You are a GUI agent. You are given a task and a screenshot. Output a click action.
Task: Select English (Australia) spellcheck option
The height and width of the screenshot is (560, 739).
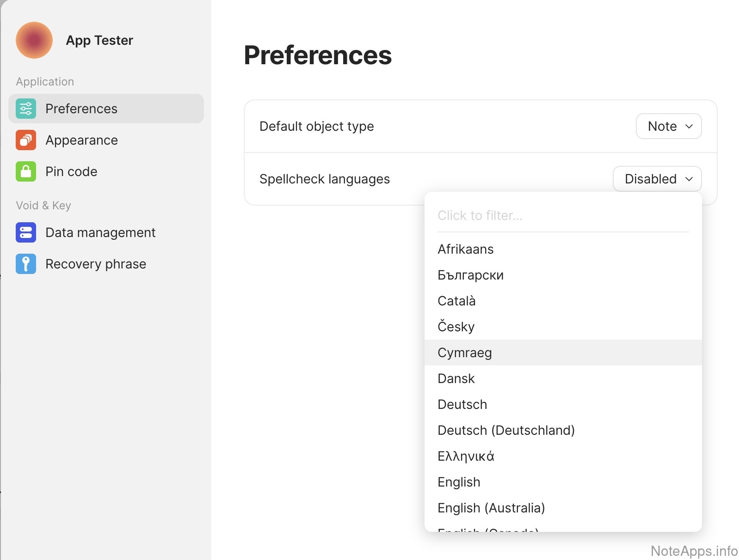coord(491,508)
